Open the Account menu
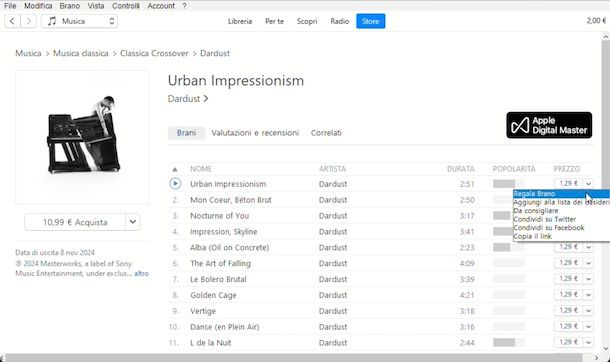 161,6
